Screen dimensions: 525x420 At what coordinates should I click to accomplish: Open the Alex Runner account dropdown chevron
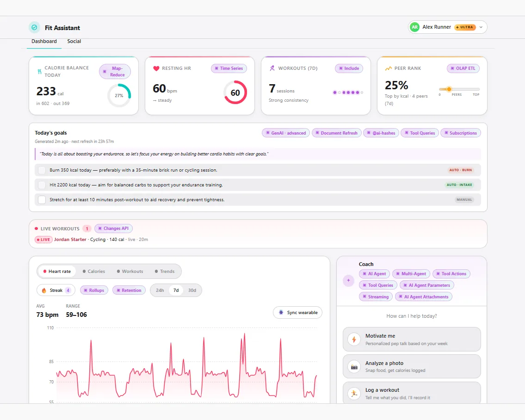tap(481, 27)
